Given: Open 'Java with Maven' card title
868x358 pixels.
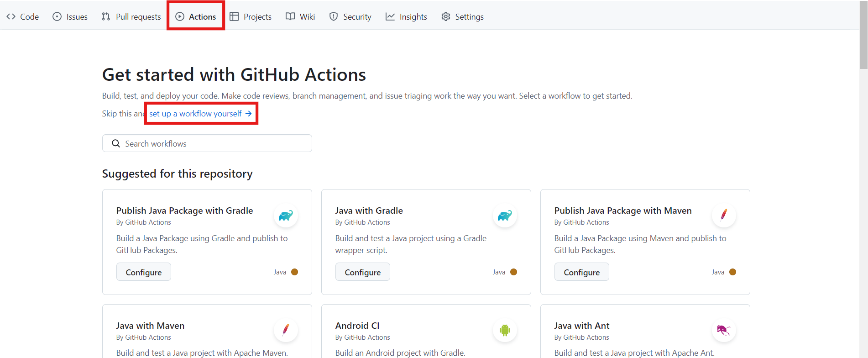Looking at the screenshot, I should tap(150, 326).
